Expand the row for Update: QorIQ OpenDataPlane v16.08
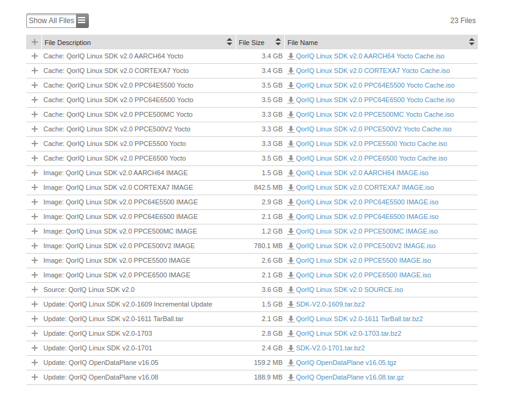532x413 pixels. 35,377
